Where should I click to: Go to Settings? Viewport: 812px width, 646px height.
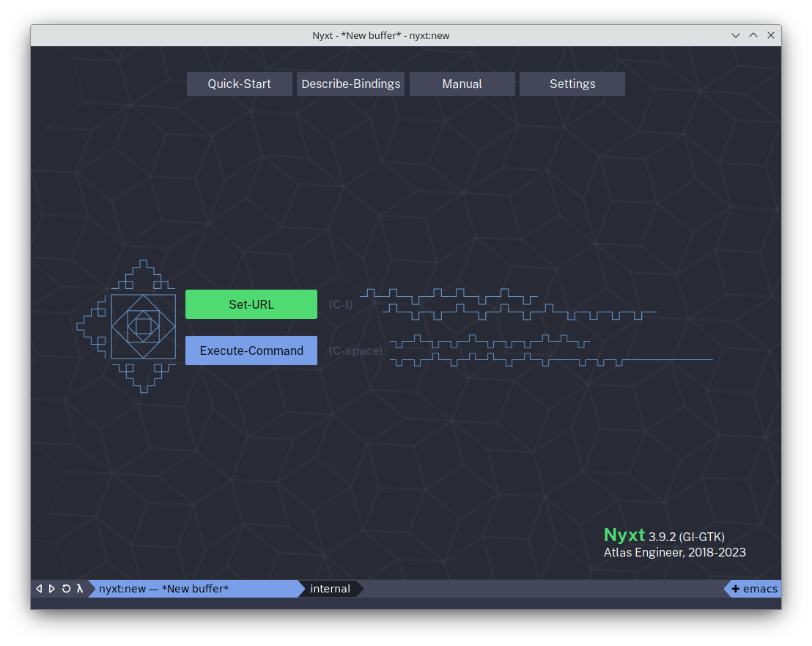coord(572,84)
